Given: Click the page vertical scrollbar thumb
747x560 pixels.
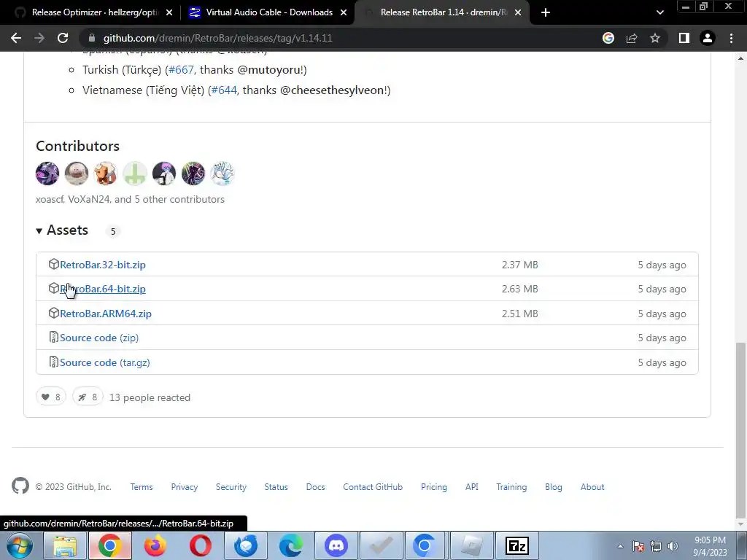Looking at the screenshot, I should coord(741,430).
